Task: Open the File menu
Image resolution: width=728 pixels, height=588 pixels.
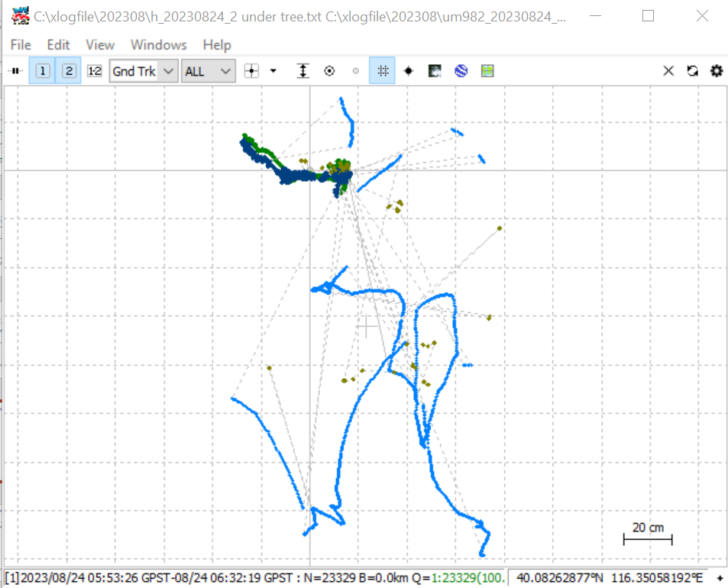Action: pyautogui.click(x=21, y=45)
